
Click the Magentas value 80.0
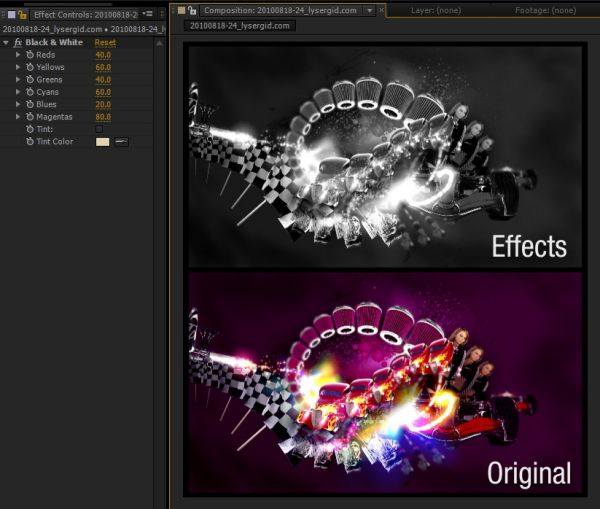pyautogui.click(x=103, y=117)
